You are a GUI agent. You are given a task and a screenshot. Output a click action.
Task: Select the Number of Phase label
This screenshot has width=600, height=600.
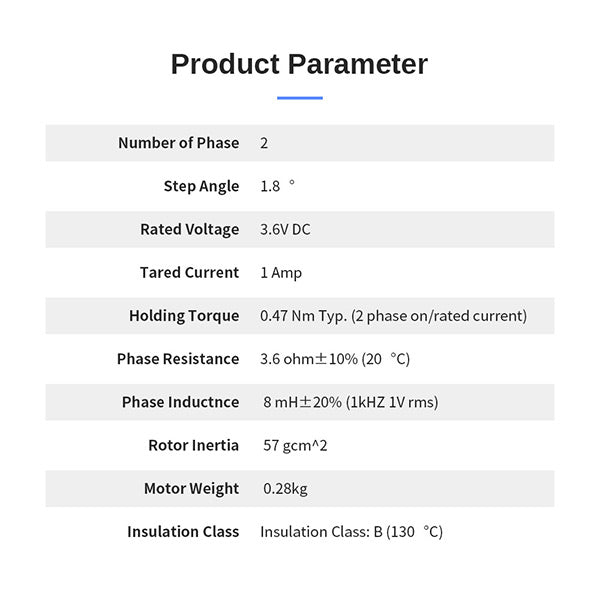point(178,143)
